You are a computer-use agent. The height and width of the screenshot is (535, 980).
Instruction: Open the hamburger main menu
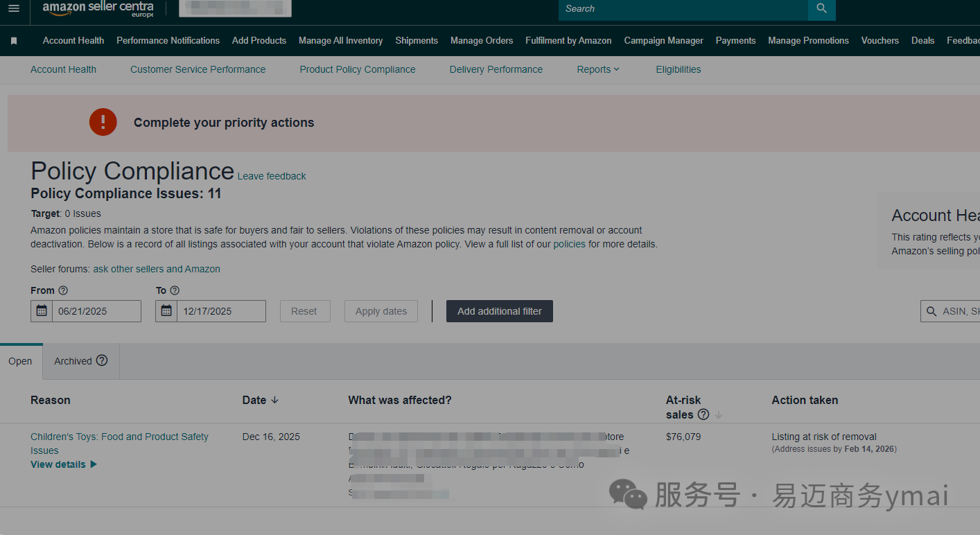tap(14, 9)
